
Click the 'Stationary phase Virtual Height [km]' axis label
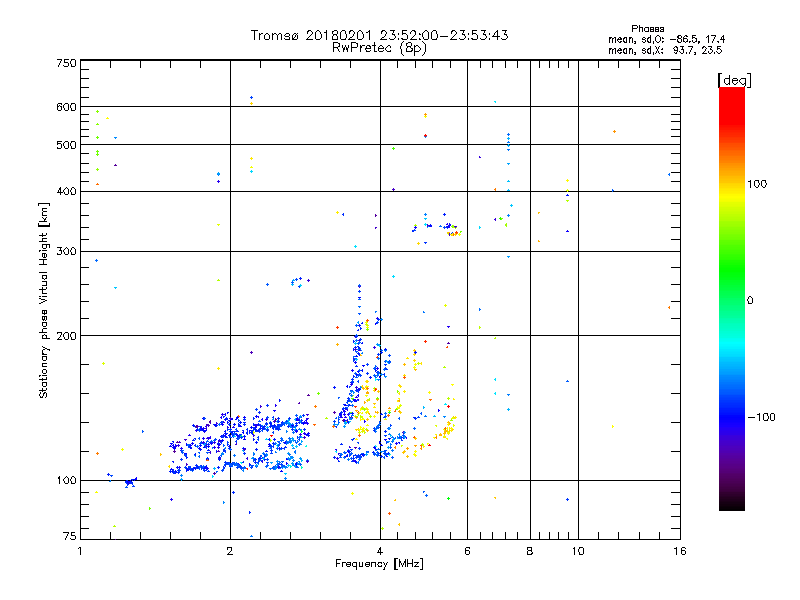point(43,300)
